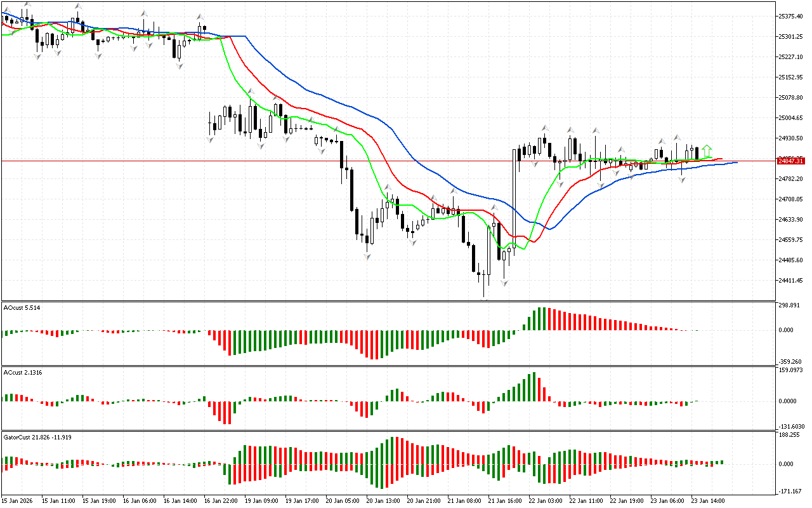Click the right end of blue Alligator line

click(736, 163)
